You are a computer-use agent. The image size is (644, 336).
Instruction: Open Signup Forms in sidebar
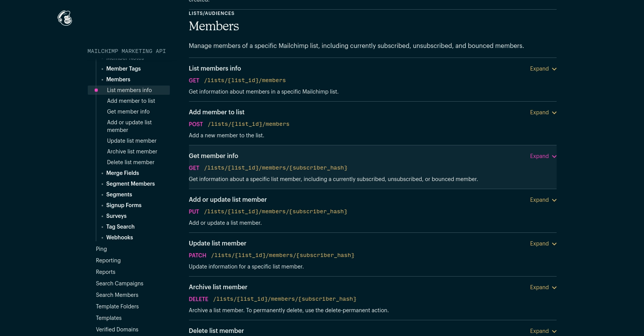pyautogui.click(x=124, y=205)
